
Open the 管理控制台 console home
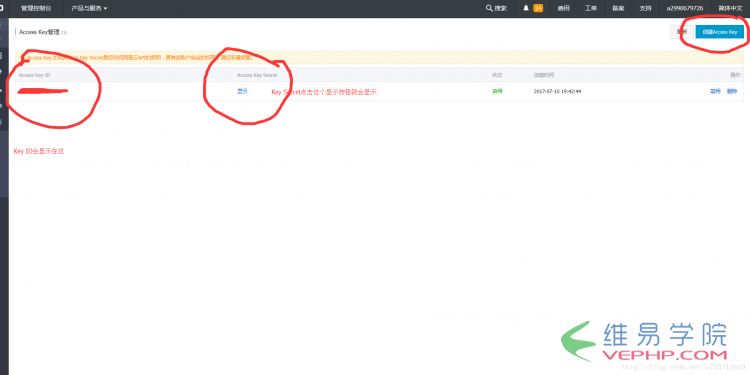(36, 8)
